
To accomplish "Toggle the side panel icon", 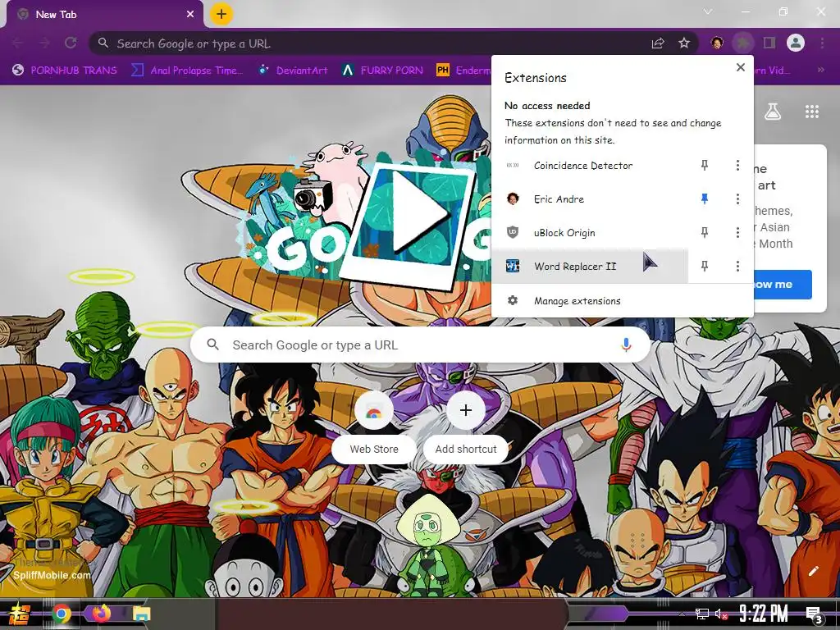I will pyautogui.click(x=769, y=43).
